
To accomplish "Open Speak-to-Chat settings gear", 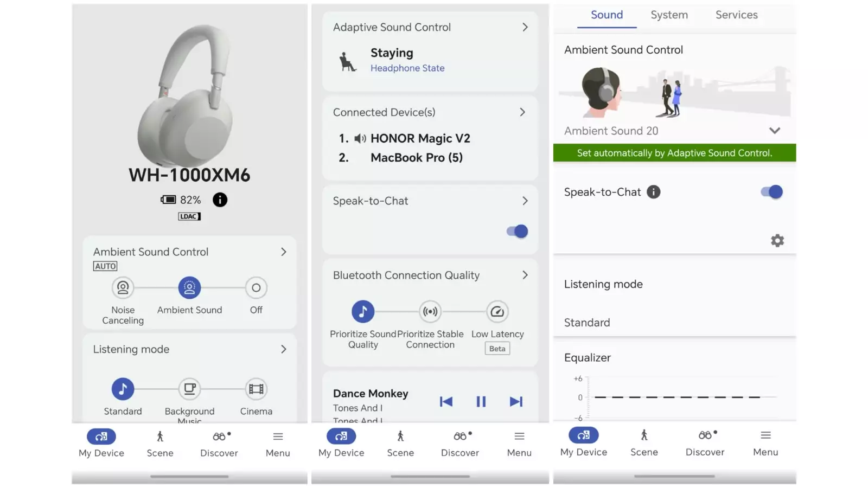I will 777,241.
